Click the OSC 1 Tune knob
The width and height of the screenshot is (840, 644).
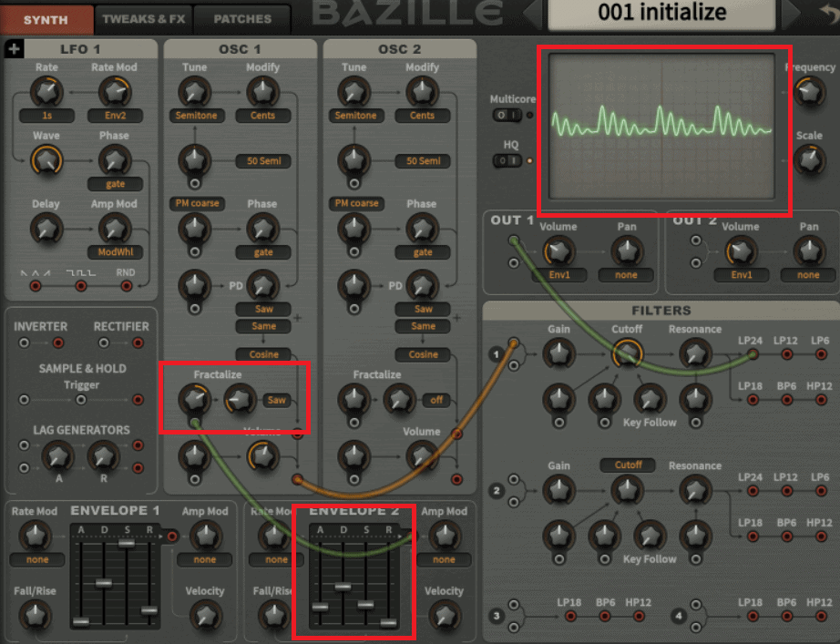pos(194,90)
